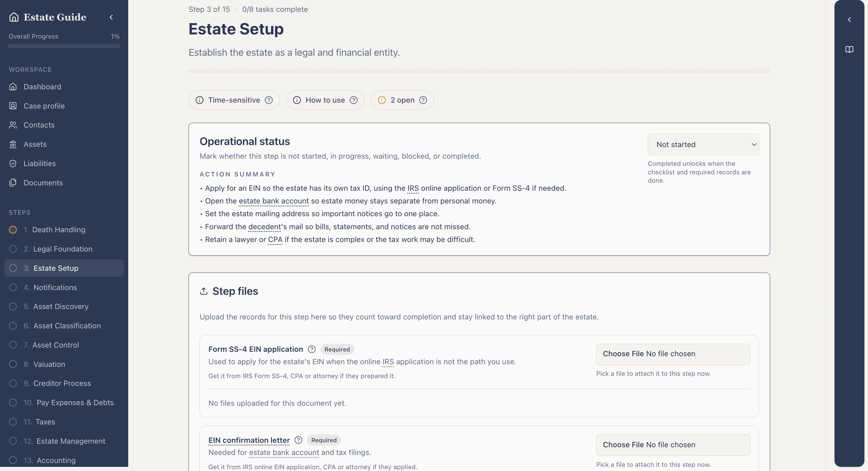Image resolution: width=868 pixels, height=471 pixels.
Task: Click the CPA glossary term
Action: (x=275, y=240)
